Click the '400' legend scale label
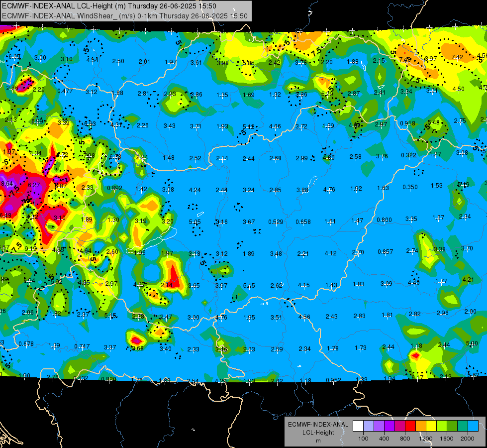 click(x=384, y=439)
